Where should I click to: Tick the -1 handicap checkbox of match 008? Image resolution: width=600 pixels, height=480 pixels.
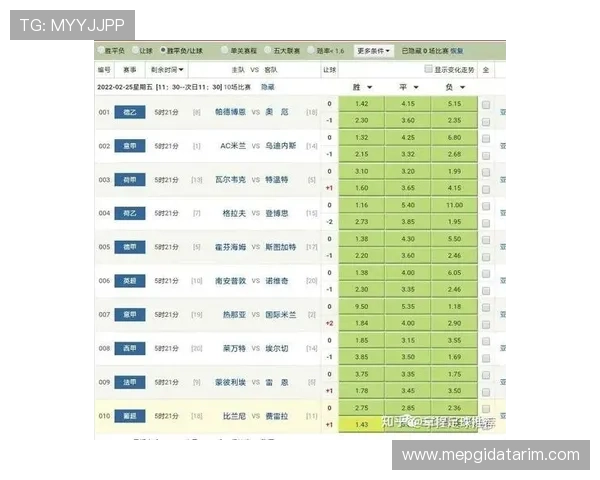(x=486, y=358)
